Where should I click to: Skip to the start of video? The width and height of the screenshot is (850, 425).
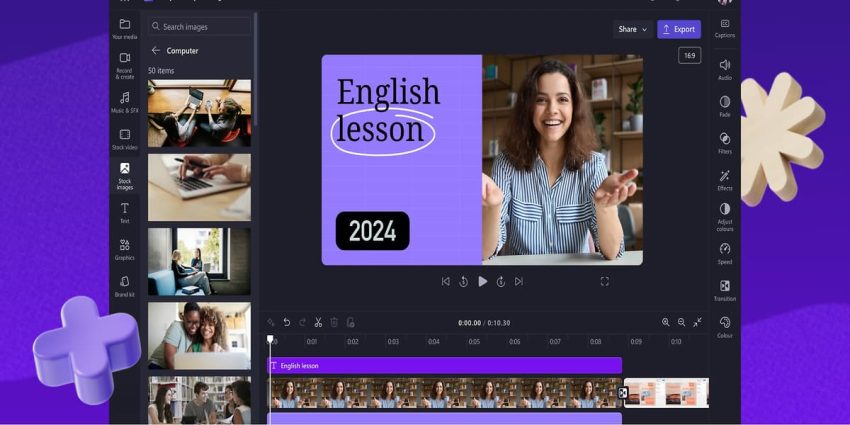[446, 281]
